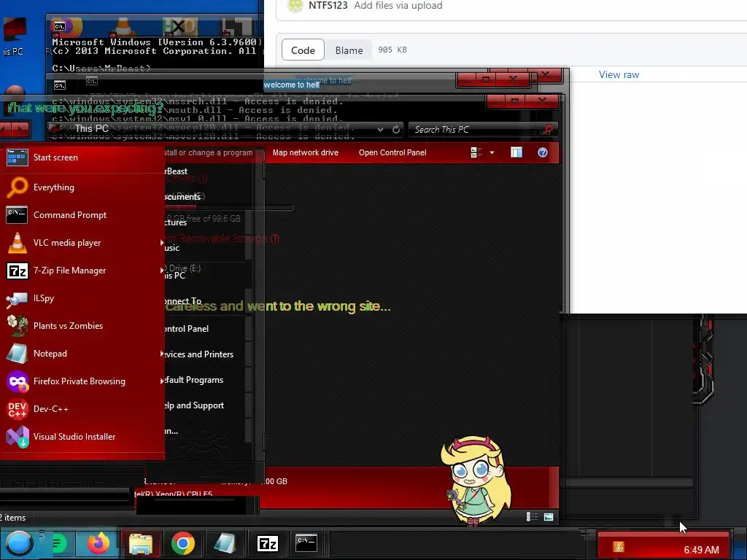The height and width of the screenshot is (560, 747).
Task: Open Google Chrome from the taskbar
Action: (x=183, y=543)
